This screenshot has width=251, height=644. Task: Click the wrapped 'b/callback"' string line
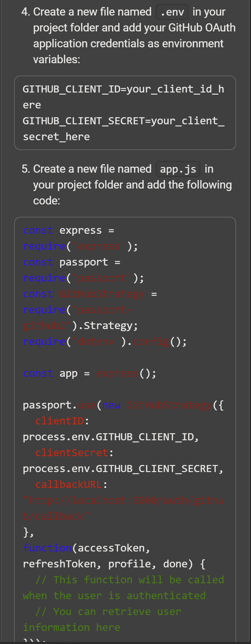tap(56, 516)
